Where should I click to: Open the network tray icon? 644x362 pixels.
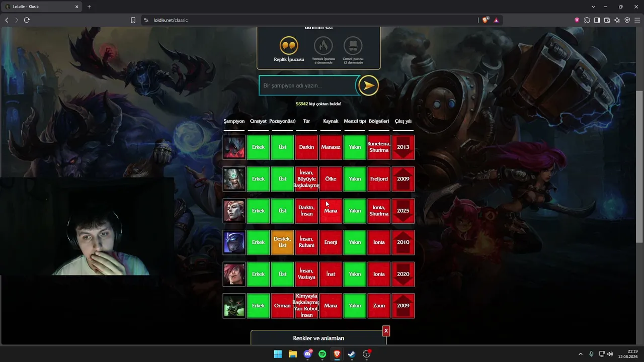(602, 354)
